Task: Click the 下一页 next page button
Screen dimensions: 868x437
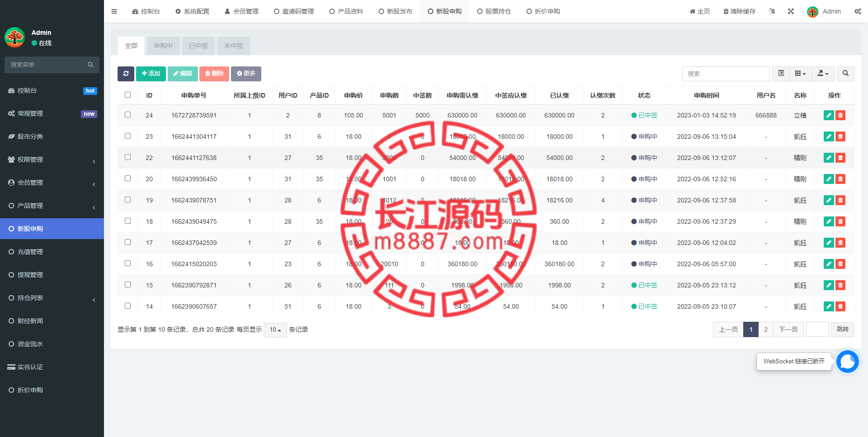Action: point(788,329)
